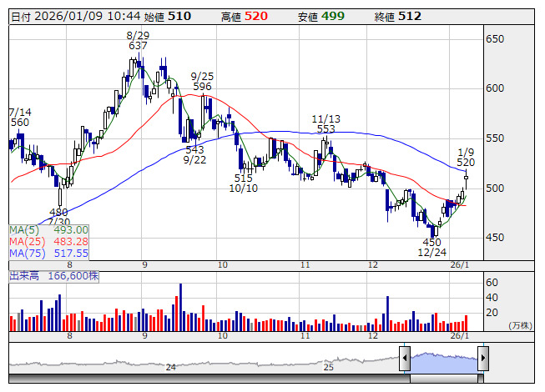Click the (万株) unit label
Screen dimensions: 545x392
[x=520, y=325]
